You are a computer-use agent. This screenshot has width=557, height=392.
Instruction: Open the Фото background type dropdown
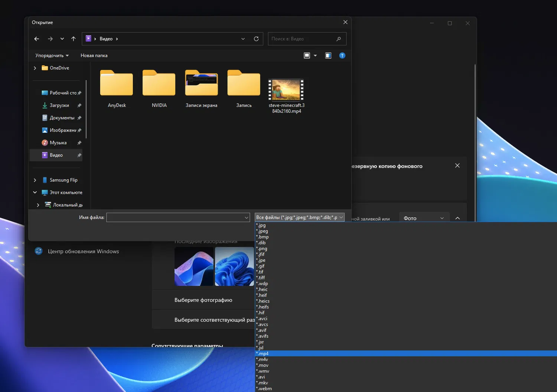(424, 218)
